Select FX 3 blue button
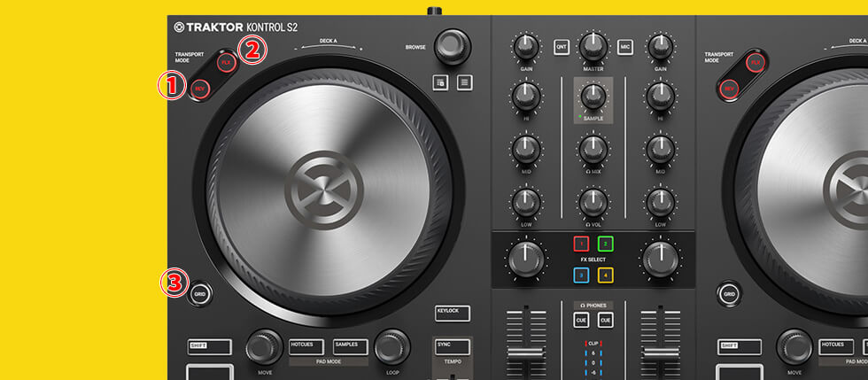 pyautogui.click(x=581, y=275)
